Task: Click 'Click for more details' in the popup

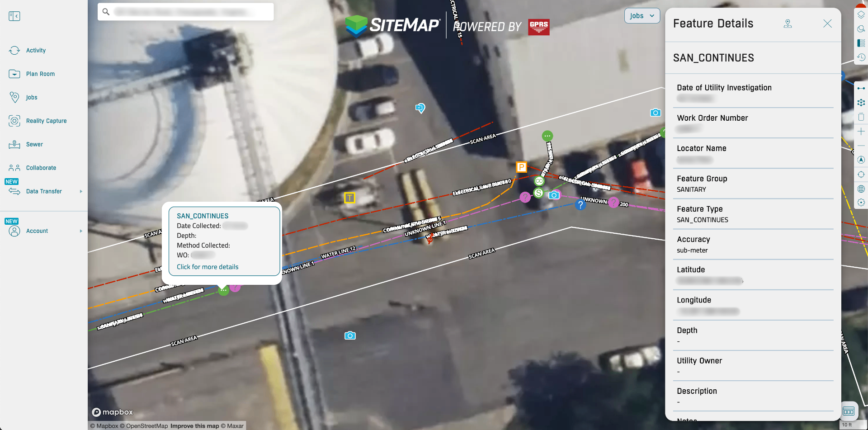Action: (207, 267)
